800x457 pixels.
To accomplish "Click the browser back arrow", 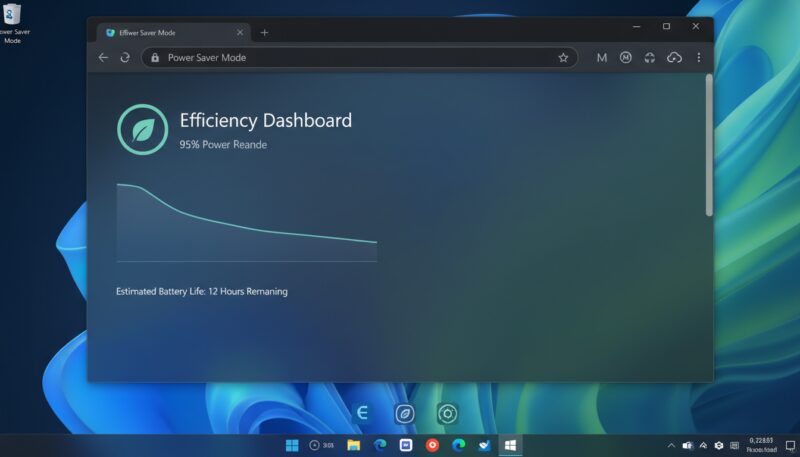I will (103, 58).
